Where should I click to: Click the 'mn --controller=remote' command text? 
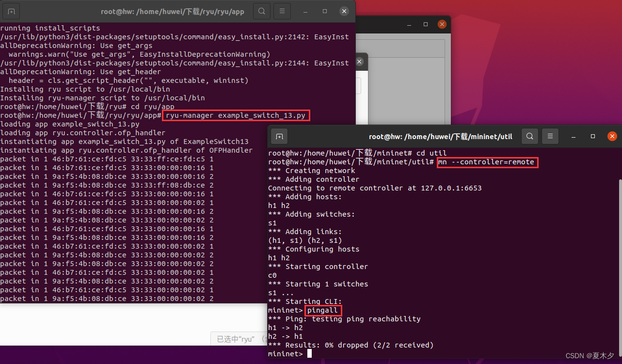tap(486, 162)
